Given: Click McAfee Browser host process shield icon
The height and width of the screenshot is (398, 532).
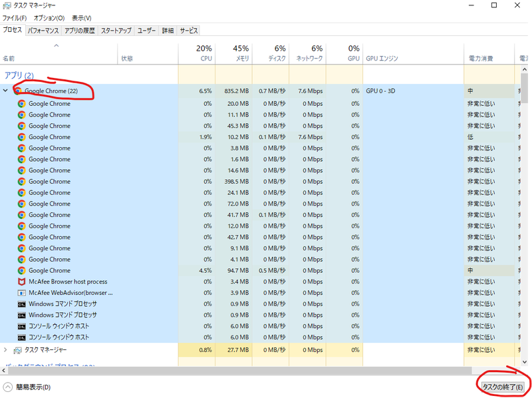Looking at the screenshot, I should coord(22,282).
